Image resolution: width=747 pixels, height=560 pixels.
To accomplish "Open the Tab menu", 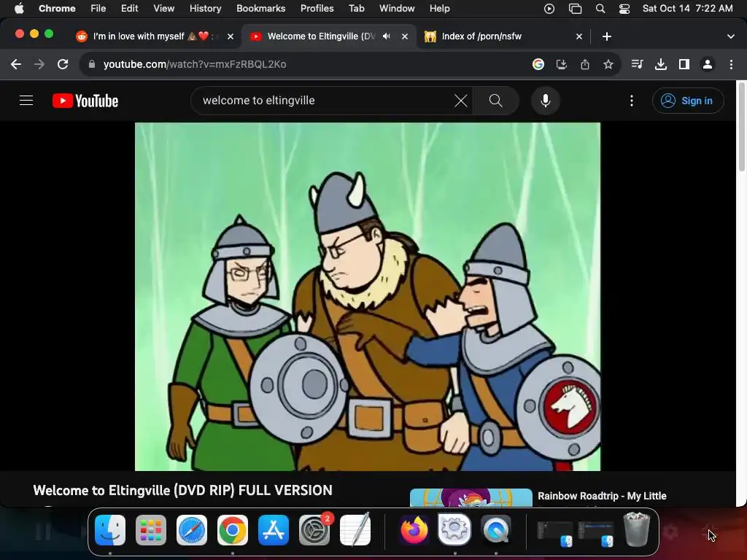I will 356,8.
